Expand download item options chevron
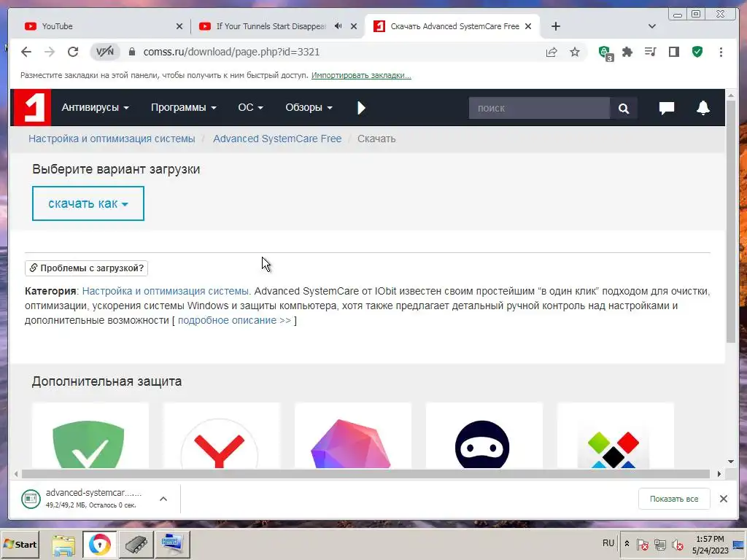 point(163,499)
